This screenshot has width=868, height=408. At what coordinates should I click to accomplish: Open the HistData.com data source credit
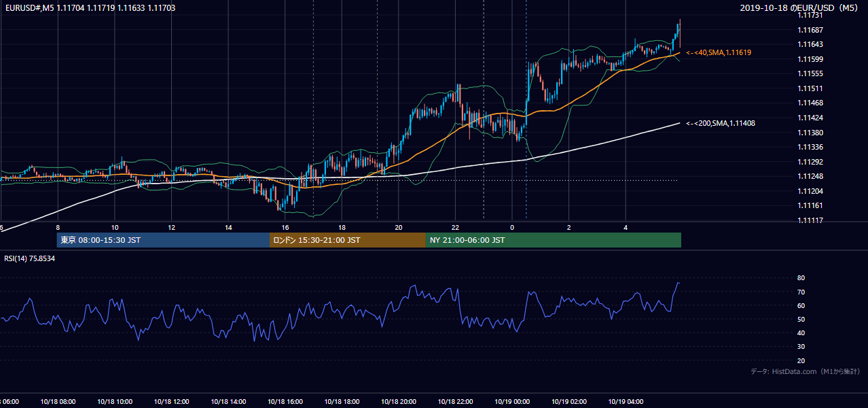806,371
